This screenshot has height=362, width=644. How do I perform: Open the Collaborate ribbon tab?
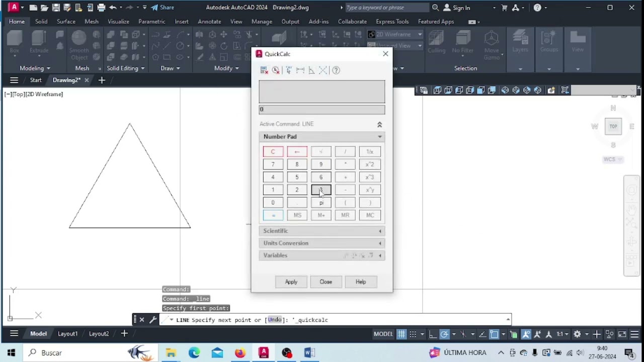click(352, 22)
